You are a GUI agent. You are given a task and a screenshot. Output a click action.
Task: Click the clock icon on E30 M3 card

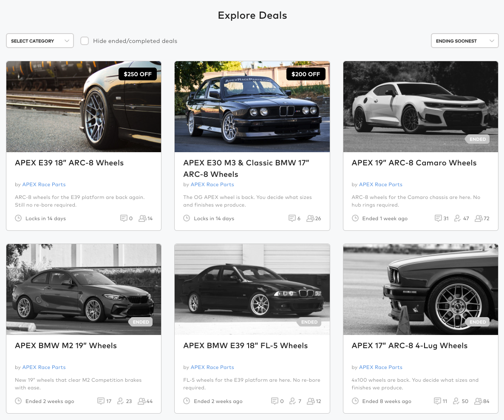point(187,218)
